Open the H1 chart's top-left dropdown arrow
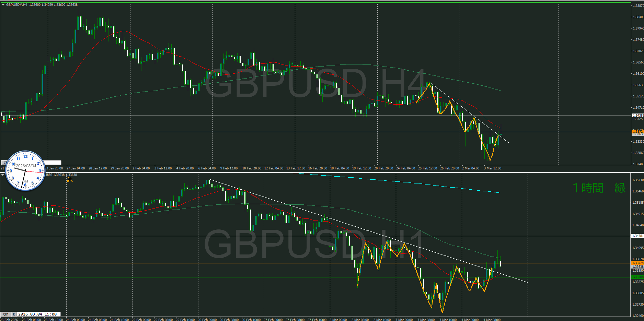Viewport: 644px width, 321px height. pyautogui.click(x=3, y=175)
